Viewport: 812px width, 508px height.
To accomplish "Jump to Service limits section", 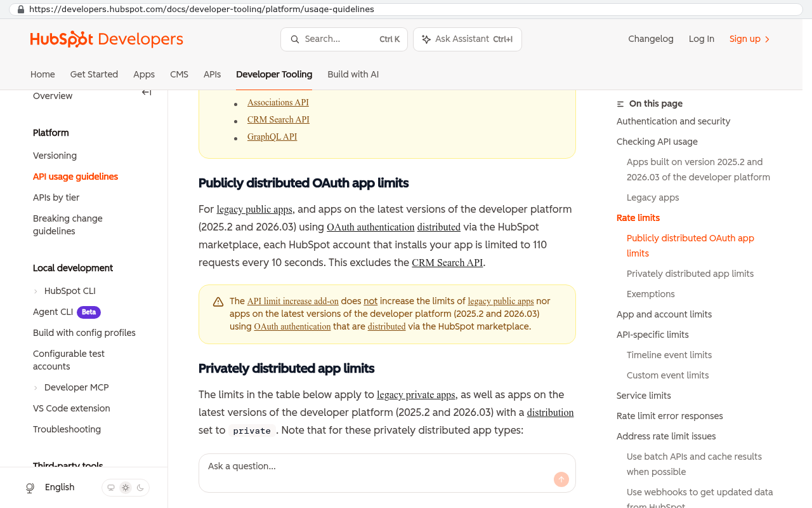I will click(644, 396).
